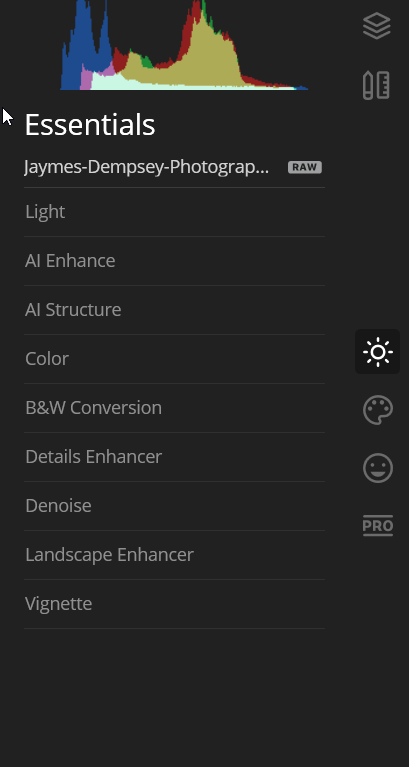The height and width of the screenshot is (767, 409).
Task: Expand the Denoise tool
Action: [x=175, y=505]
